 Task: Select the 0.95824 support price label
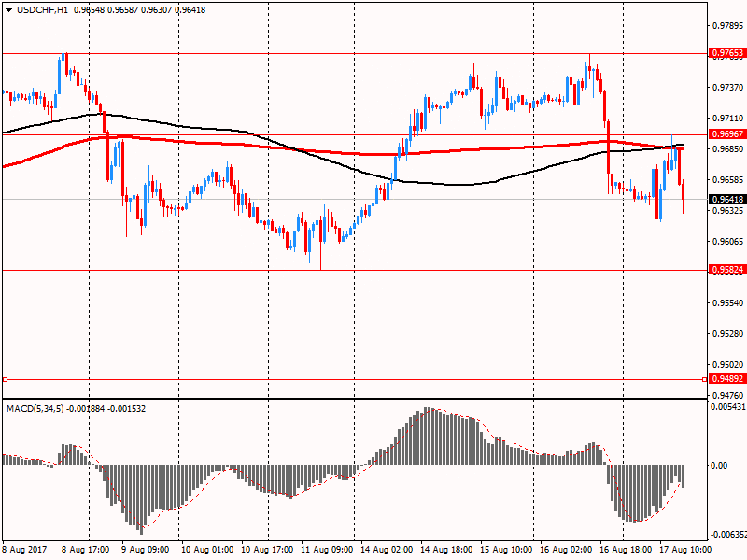point(727,270)
